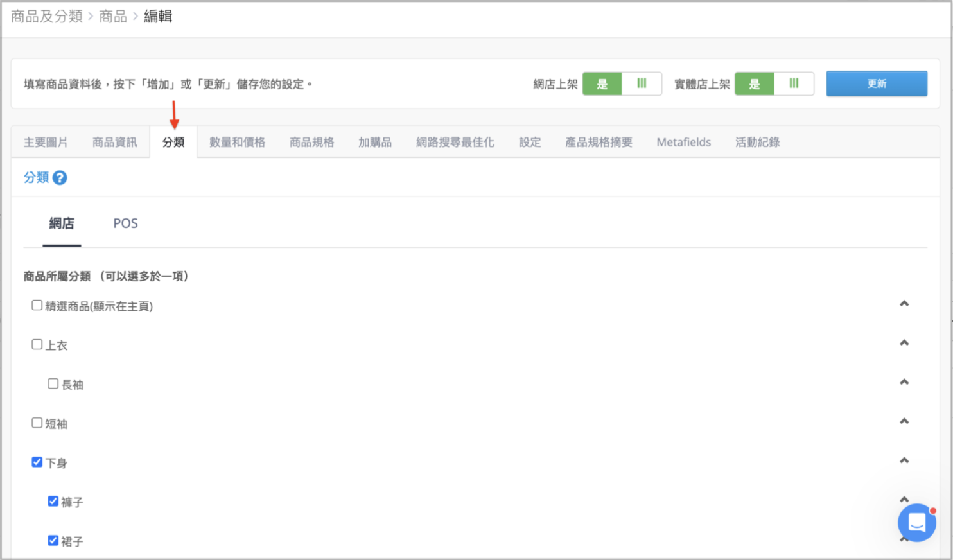953x560 pixels.
Task: Open the 商品規格 tab
Action: (x=311, y=142)
